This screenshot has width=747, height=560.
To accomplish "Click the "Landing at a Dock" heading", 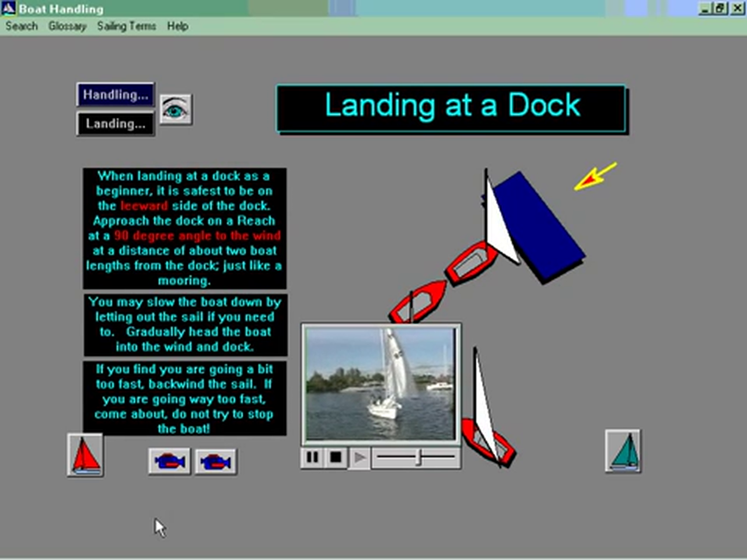I will 452,109.
